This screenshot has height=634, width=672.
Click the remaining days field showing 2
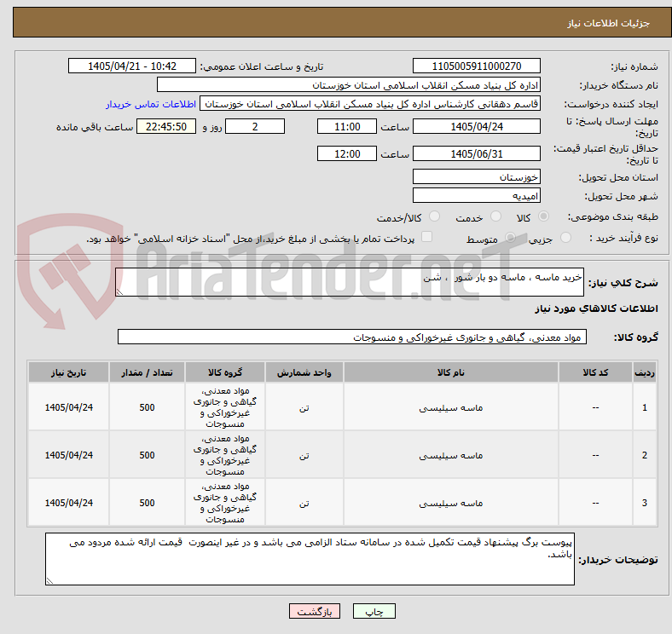[255, 126]
